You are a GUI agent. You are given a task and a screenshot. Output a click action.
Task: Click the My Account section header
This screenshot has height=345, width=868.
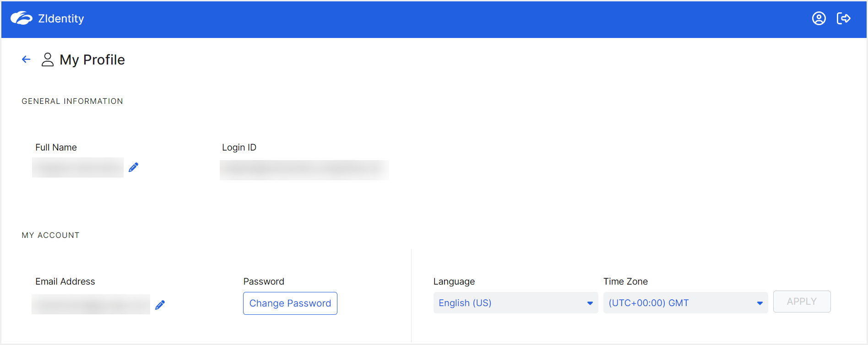tap(50, 235)
